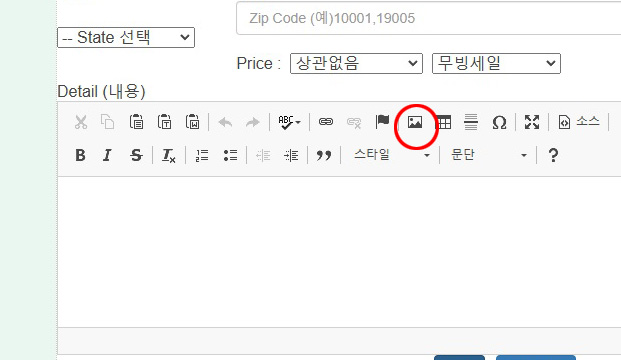Open the State 선택 dropdown
The height and width of the screenshot is (360, 621).
(x=126, y=38)
